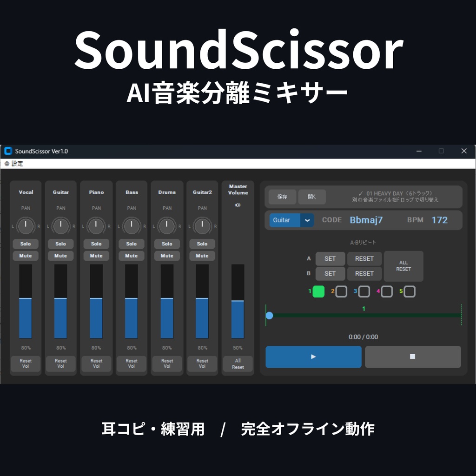This screenshot has height=476, width=476.
Task: Solo the Drums track
Action: click(167, 244)
